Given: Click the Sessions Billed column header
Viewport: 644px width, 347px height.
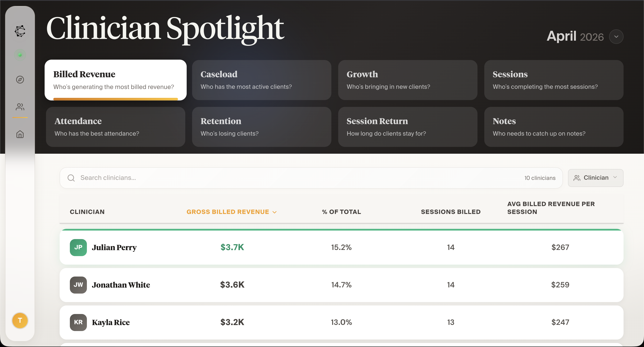Looking at the screenshot, I should point(450,212).
